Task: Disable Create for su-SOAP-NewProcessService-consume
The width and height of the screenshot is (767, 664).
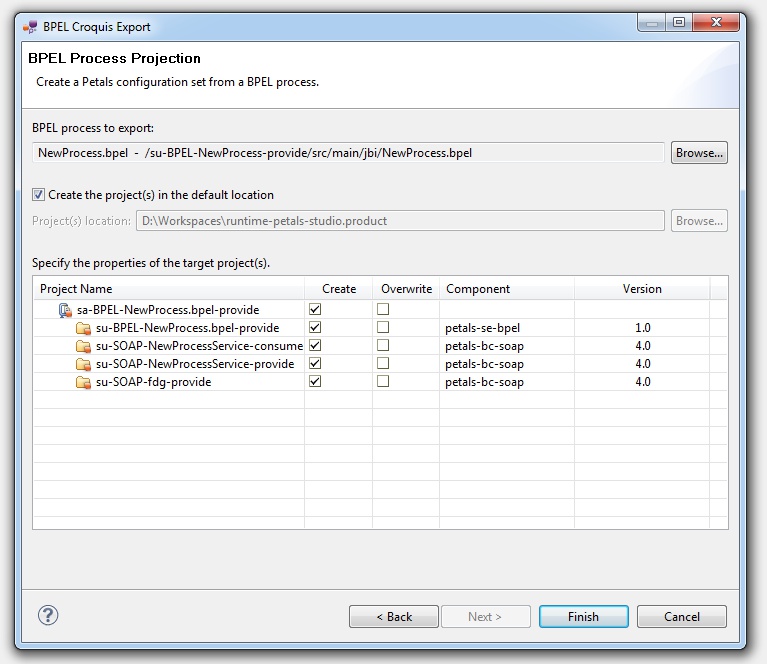Action: (x=315, y=346)
